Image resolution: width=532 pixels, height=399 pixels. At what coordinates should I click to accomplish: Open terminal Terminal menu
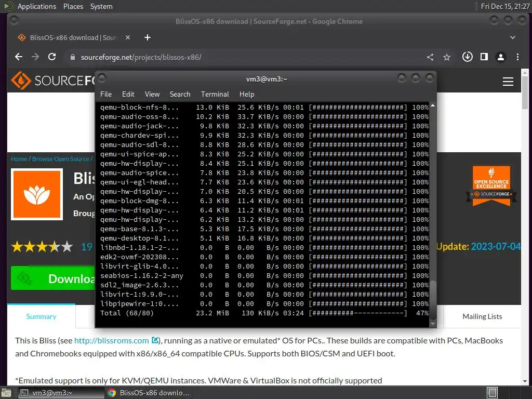coord(215,95)
